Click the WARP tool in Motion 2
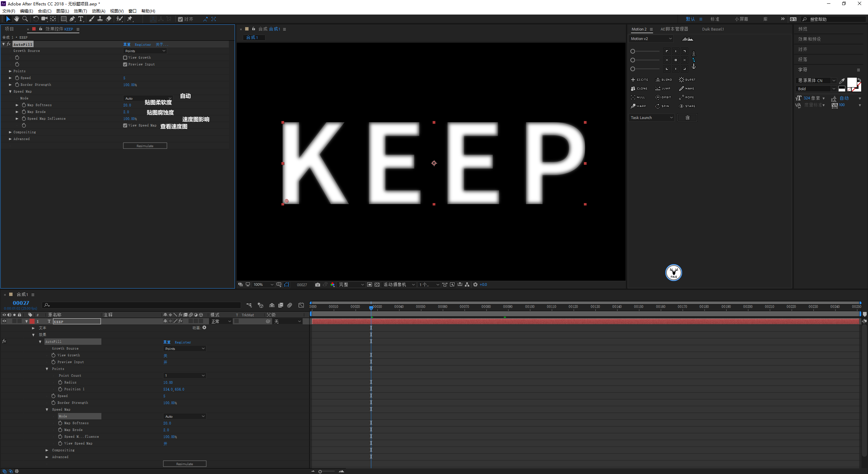 pyautogui.click(x=638, y=106)
